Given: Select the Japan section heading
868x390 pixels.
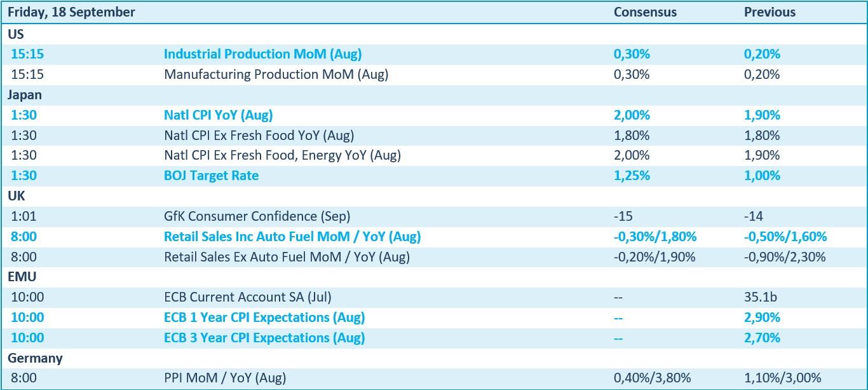Looking at the screenshot, I should pyautogui.click(x=25, y=95).
